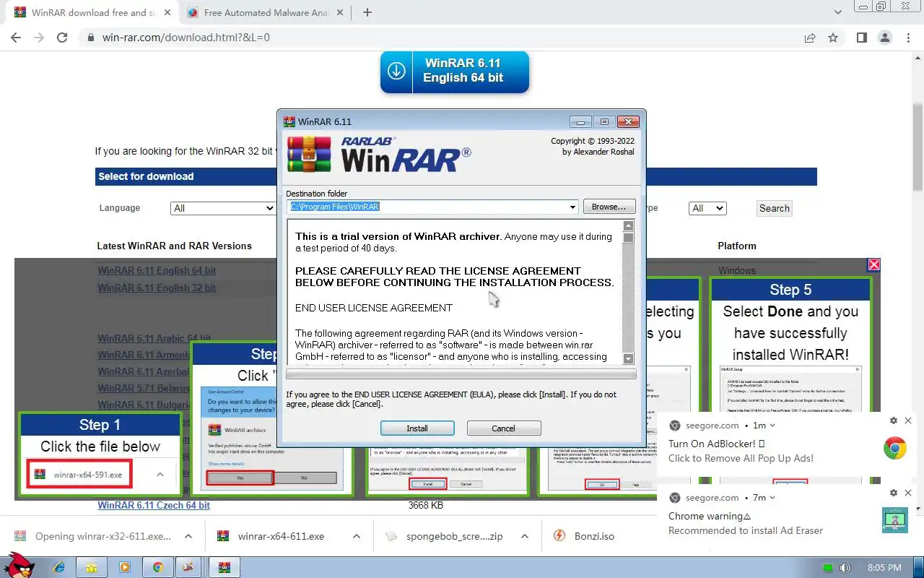This screenshot has width=924, height=578.
Task: Click the Chrome logo in the AdBlocker notification
Action: pyautogui.click(x=895, y=449)
